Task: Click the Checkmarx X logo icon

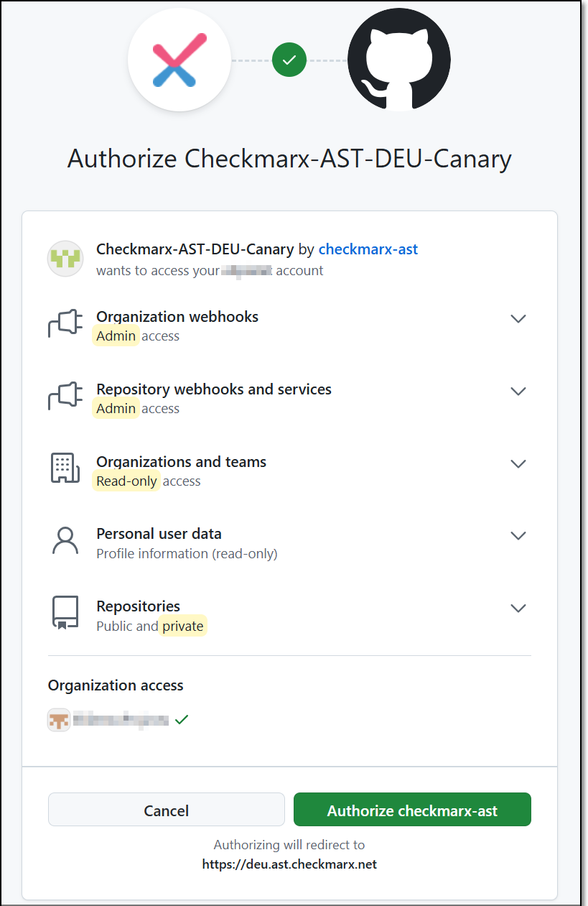Action: (x=179, y=60)
